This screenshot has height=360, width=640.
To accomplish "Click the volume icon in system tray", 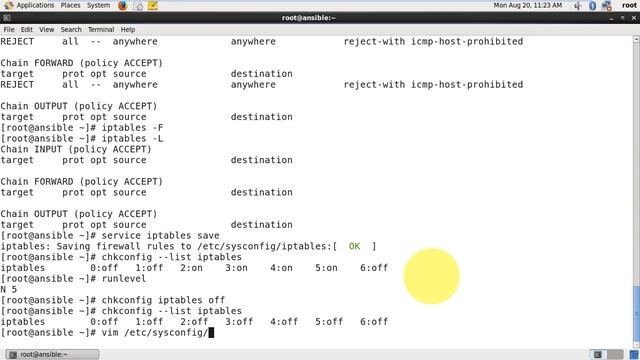I will (x=578, y=6).
